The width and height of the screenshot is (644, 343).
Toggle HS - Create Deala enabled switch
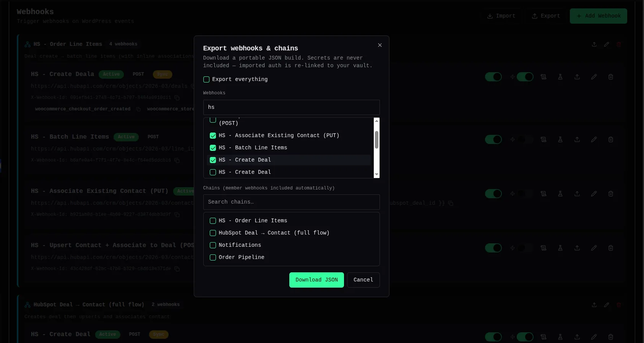pyautogui.click(x=493, y=77)
